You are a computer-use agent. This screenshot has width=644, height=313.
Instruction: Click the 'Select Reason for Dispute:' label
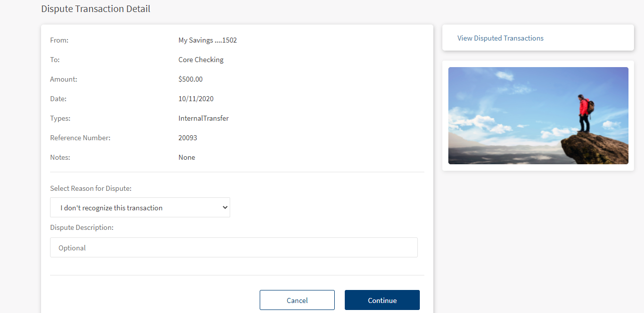pos(91,188)
